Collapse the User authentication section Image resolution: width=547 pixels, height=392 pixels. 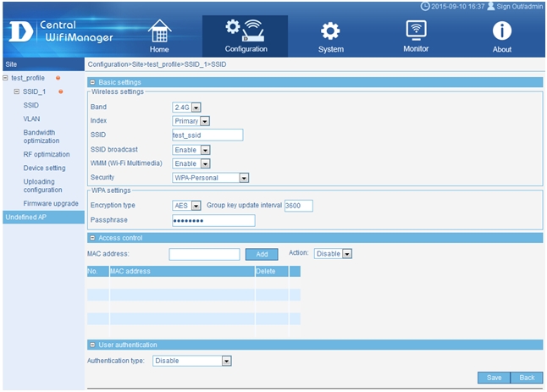(x=92, y=345)
